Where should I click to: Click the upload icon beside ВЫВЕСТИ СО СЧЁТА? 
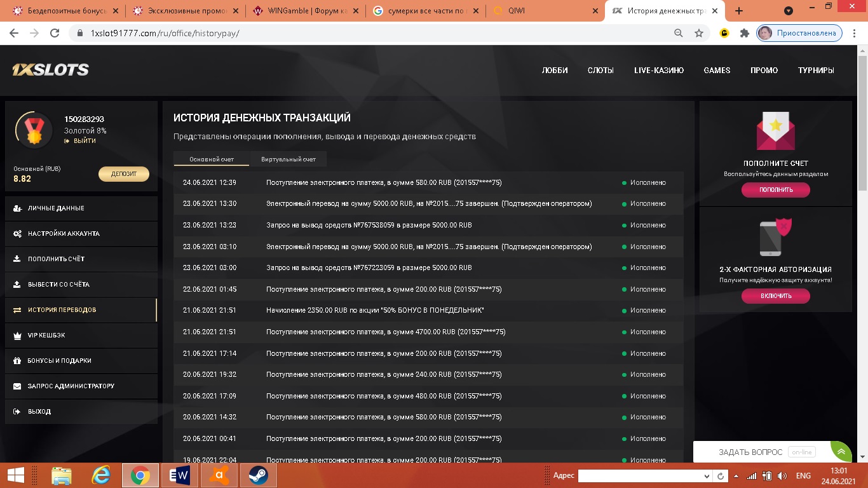pos(17,285)
